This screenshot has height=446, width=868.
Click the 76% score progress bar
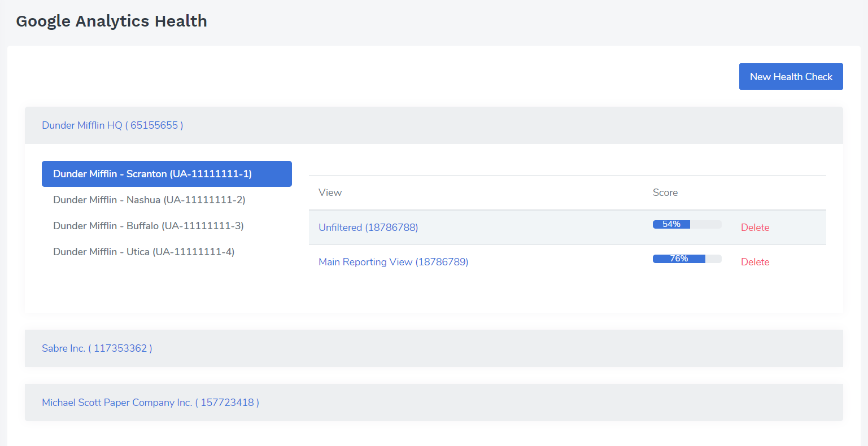coord(687,259)
